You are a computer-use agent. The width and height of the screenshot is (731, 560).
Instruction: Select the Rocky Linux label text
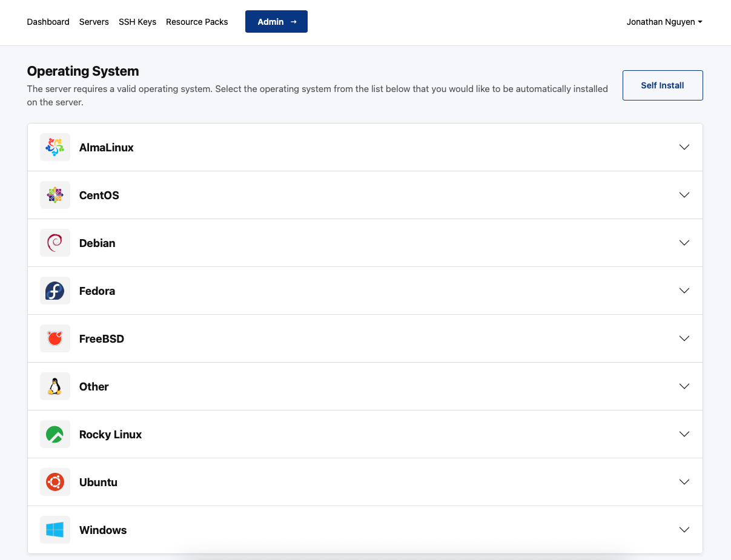111,434
